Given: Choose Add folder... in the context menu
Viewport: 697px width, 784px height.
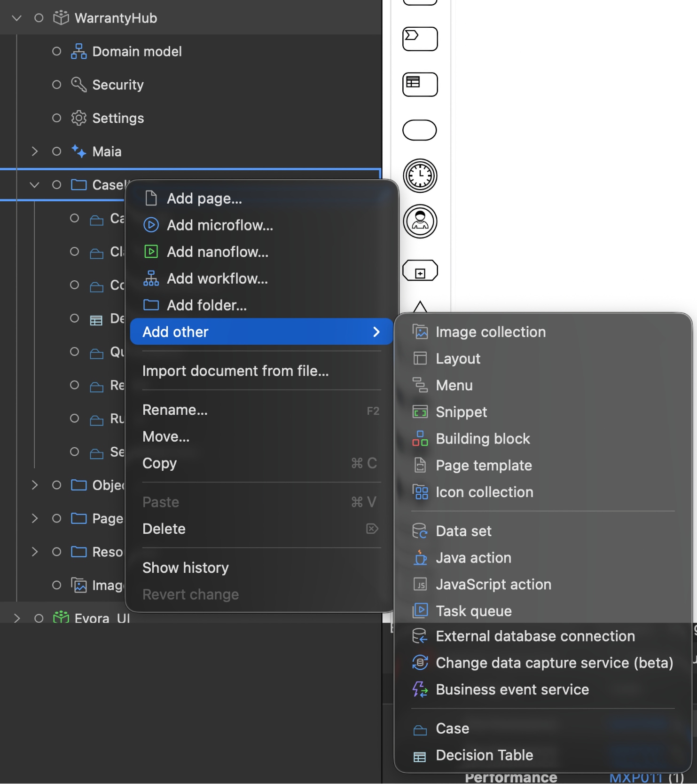Looking at the screenshot, I should click(x=261, y=305).
